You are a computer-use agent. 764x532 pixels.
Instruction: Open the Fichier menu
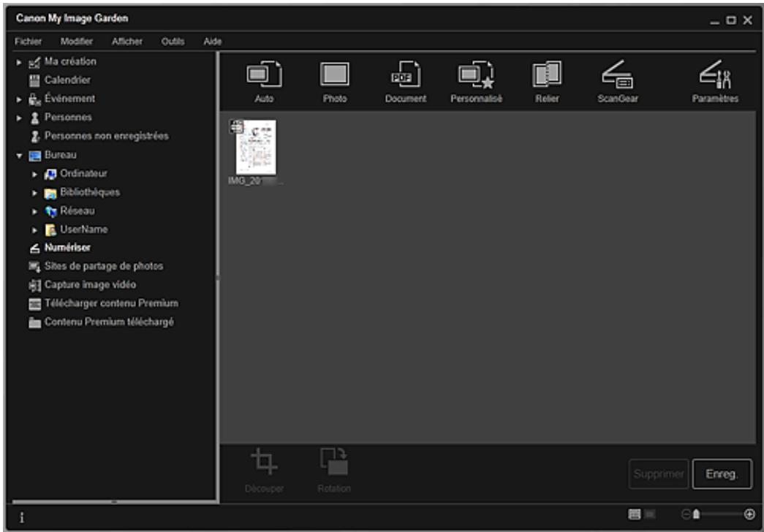click(x=28, y=42)
